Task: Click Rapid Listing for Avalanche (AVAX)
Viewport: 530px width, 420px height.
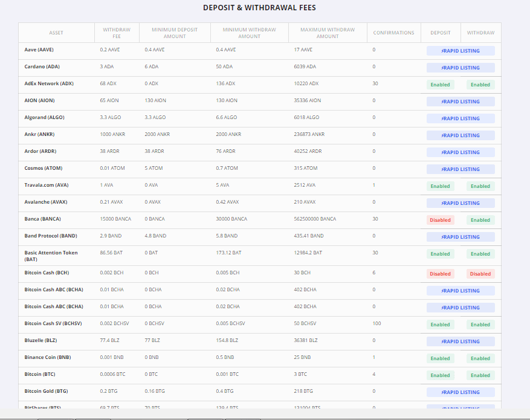Action: coord(461,202)
